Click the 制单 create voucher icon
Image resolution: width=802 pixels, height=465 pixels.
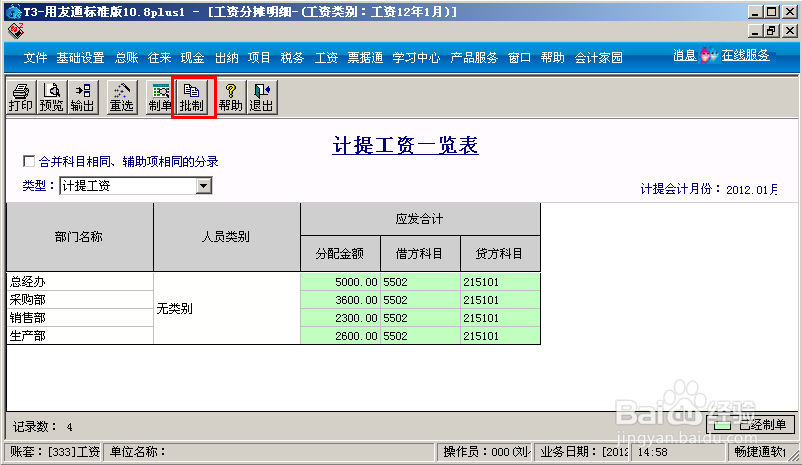click(x=160, y=97)
